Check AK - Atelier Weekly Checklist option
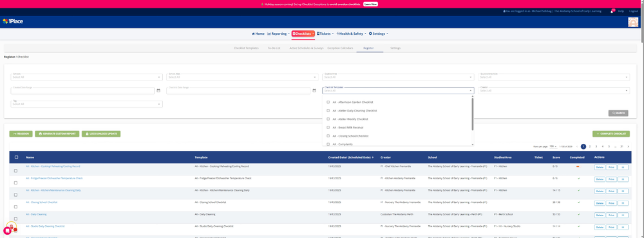 (x=328, y=119)
